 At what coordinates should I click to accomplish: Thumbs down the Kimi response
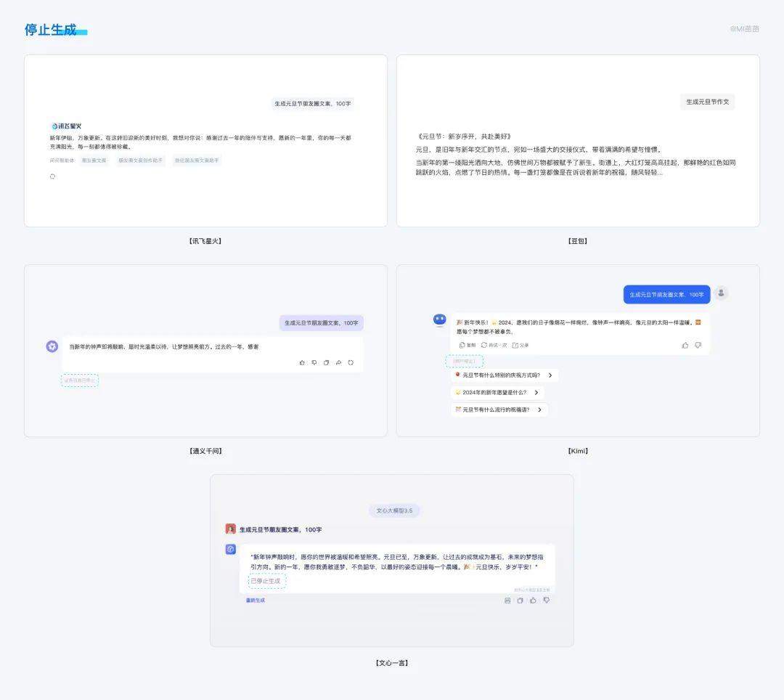(x=698, y=345)
